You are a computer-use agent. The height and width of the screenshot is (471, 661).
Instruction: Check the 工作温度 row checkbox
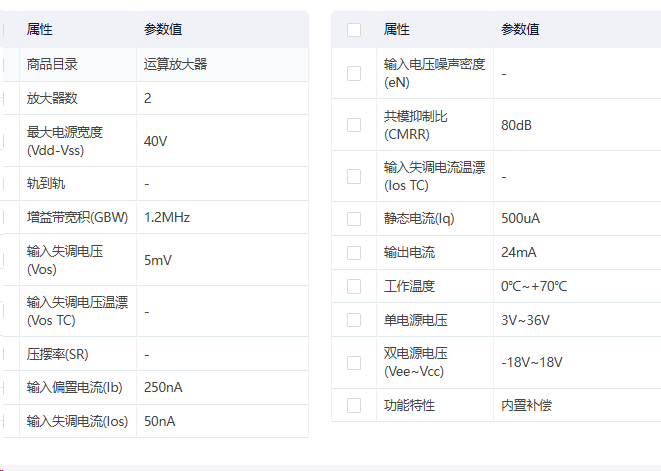click(x=354, y=286)
